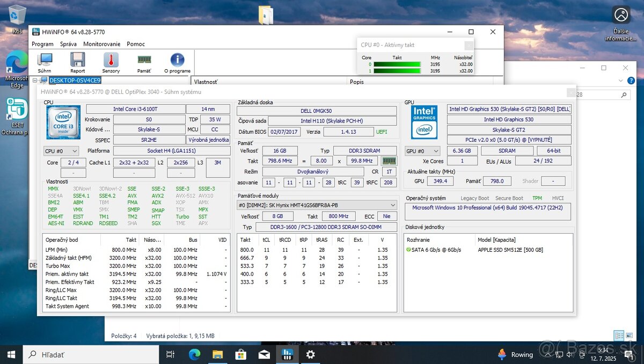This screenshot has width=644, height=364.
Task: Click the volume speaker icon in the tray
Action: [569, 354]
